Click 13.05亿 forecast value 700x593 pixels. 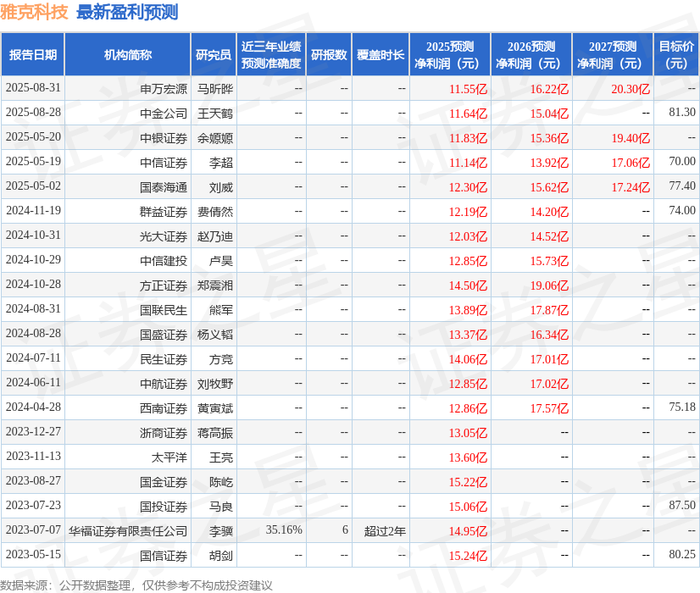[x=468, y=432]
